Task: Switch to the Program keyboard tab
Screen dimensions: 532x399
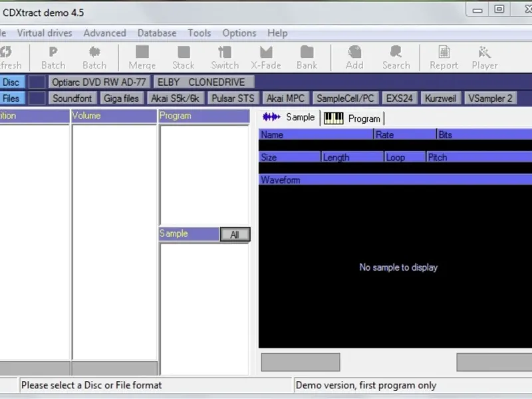Action: click(352, 118)
